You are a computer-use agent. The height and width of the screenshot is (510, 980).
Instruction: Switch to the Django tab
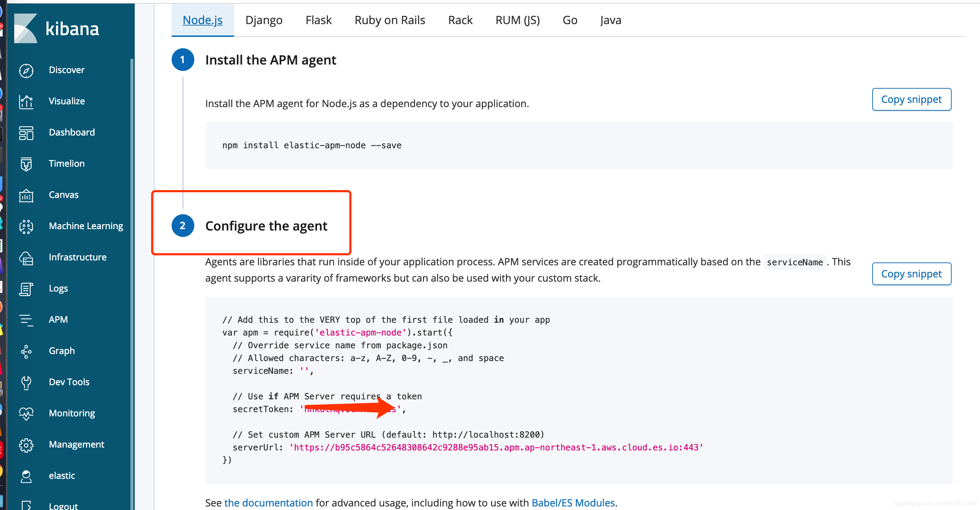pyautogui.click(x=264, y=20)
